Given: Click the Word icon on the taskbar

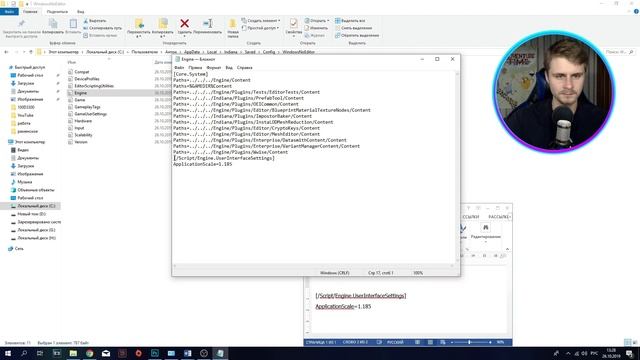Looking at the screenshot, I should 187,353.
